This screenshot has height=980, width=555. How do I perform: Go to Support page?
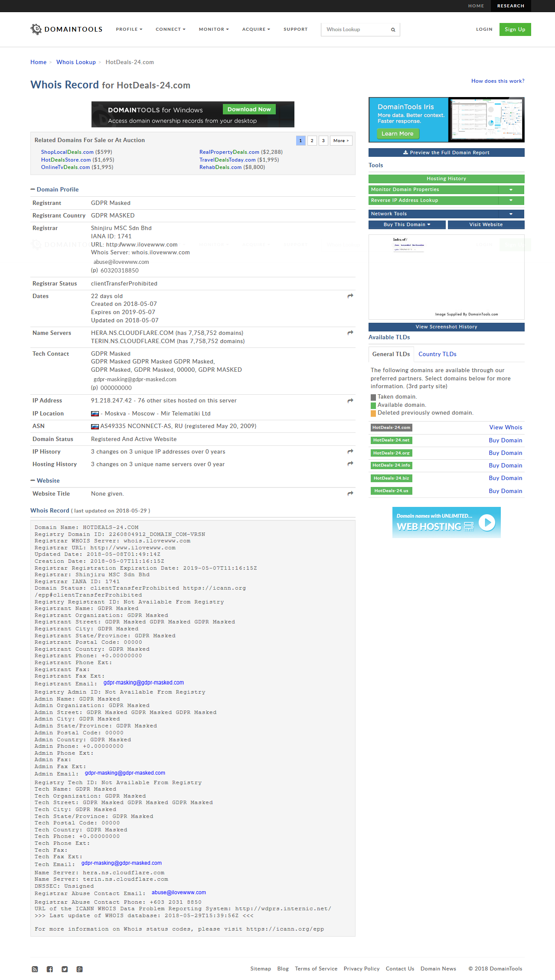point(296,29)
